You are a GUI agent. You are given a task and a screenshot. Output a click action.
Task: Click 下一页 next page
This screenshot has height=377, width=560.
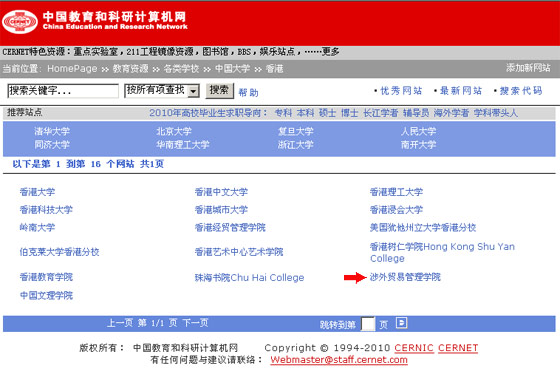pyautogui.click(x=195, y=323)
